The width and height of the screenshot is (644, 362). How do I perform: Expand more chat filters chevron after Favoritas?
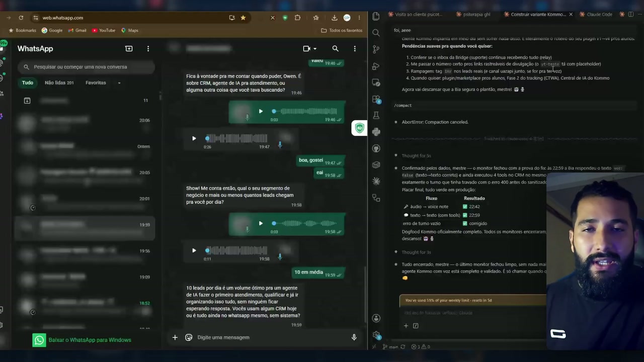(x=119, y=83)
